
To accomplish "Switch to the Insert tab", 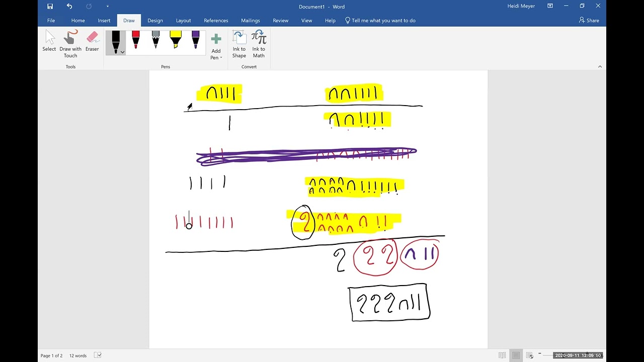I will pos(104,21).
